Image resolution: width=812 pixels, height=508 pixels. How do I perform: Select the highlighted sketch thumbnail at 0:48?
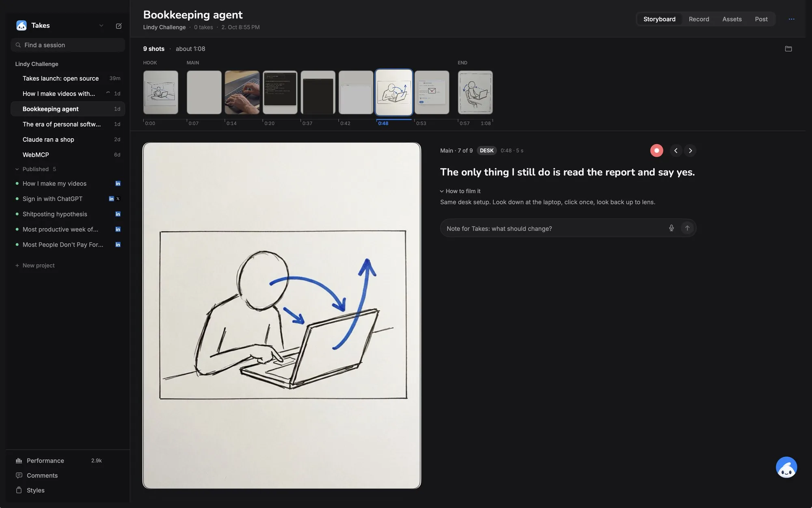coord(394,92)
